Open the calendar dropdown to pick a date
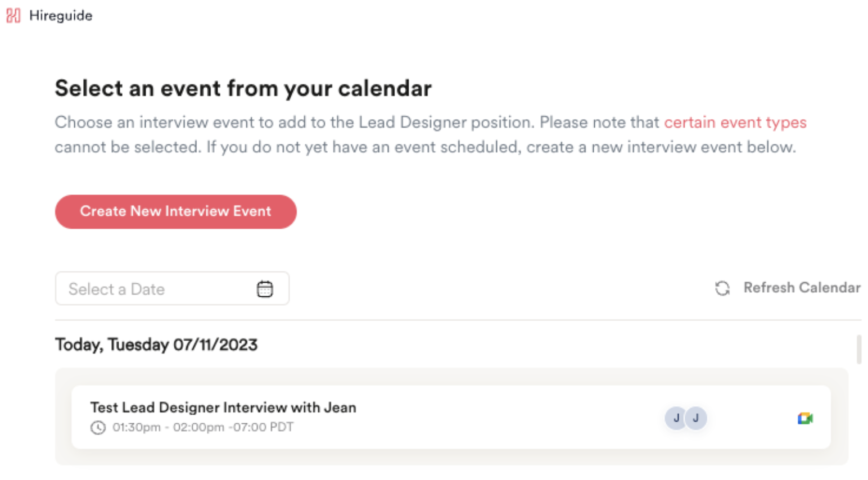The width and height of the screenshot is (868, 480). (x=264, y=288)
